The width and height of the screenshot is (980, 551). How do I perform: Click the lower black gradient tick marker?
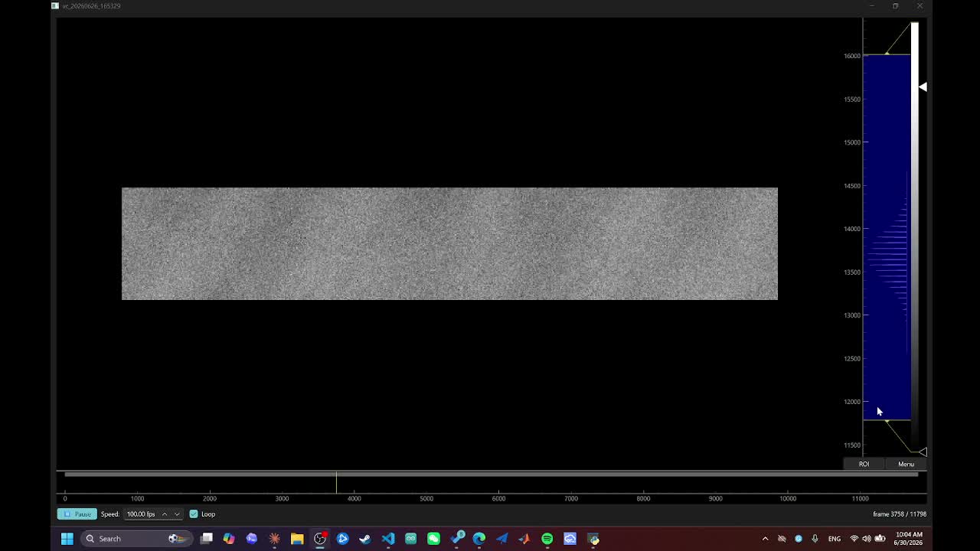tap(923, 452)
